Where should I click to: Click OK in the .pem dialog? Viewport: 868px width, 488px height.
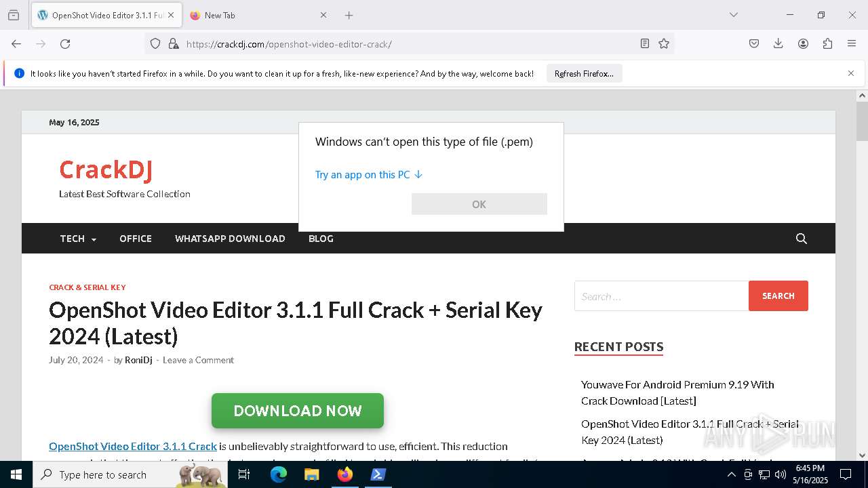[x=479, y=204]
